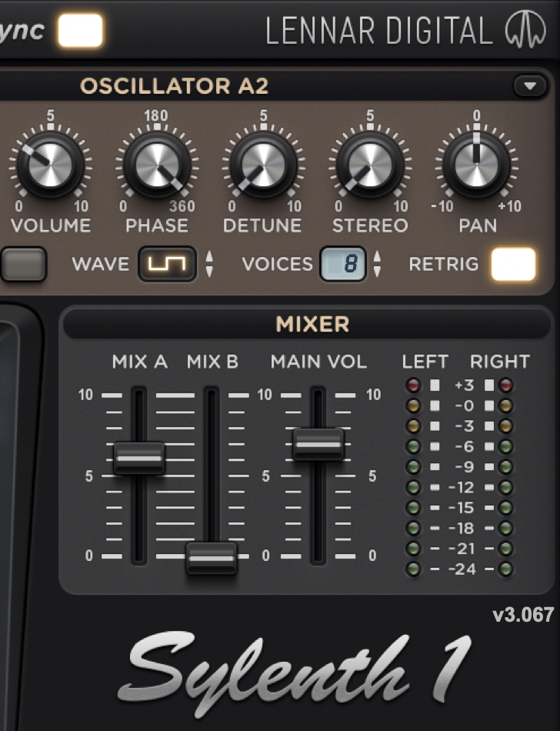Toggle the grey button left of Wave
Viewport: 560px width, 731px height.
pyautogui.click(x=24, y=265)
